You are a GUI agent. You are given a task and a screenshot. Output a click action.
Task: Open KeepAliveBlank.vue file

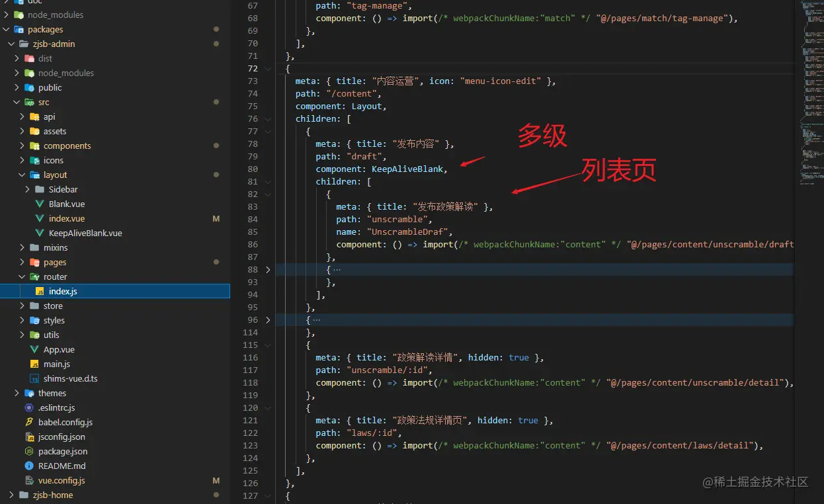point(85,233)
